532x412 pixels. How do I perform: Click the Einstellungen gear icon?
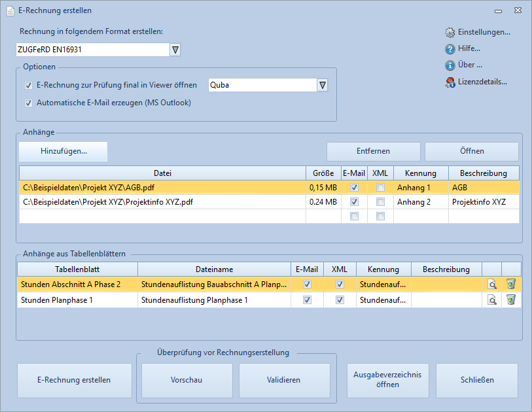(x=450, y=32)
